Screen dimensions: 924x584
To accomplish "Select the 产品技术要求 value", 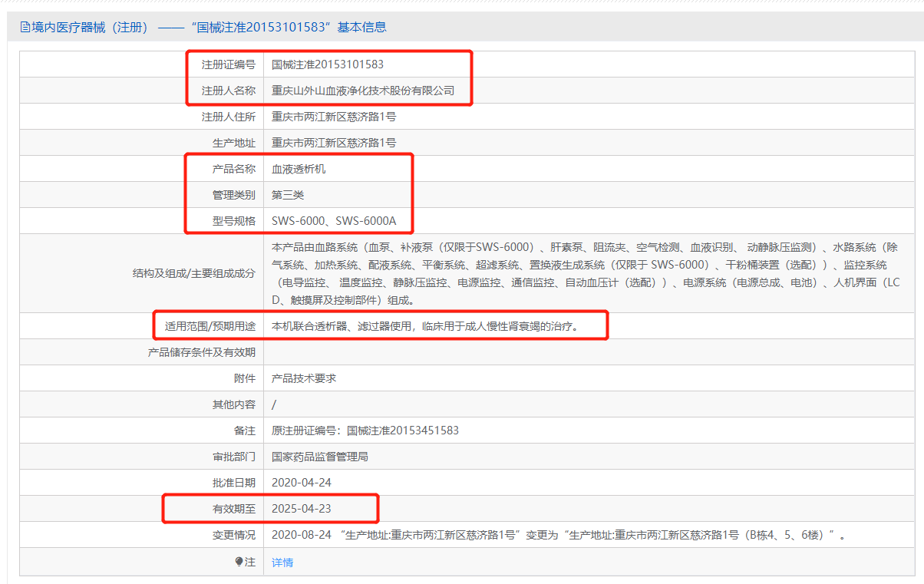I will 304,378.
